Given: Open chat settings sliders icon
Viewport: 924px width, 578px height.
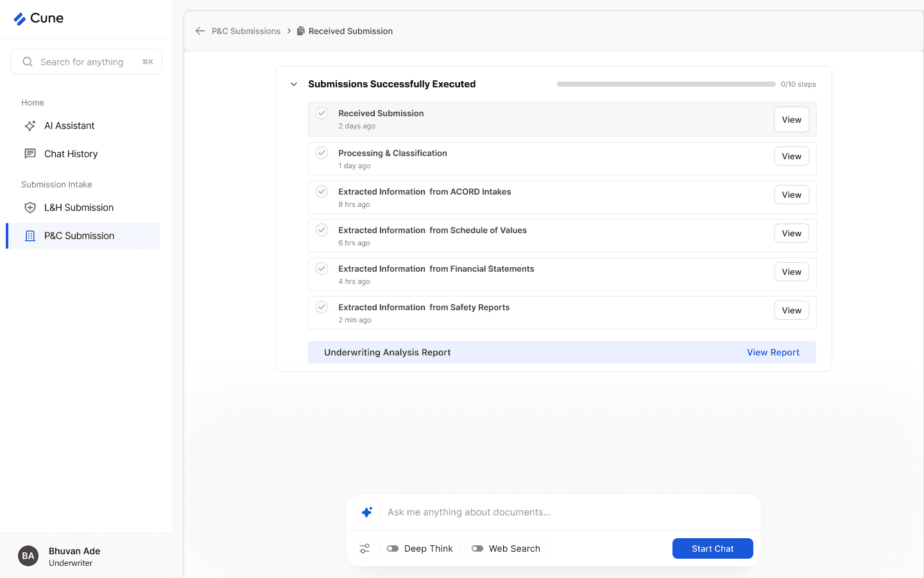Looking at the screenshot, I should click(364, 548).
